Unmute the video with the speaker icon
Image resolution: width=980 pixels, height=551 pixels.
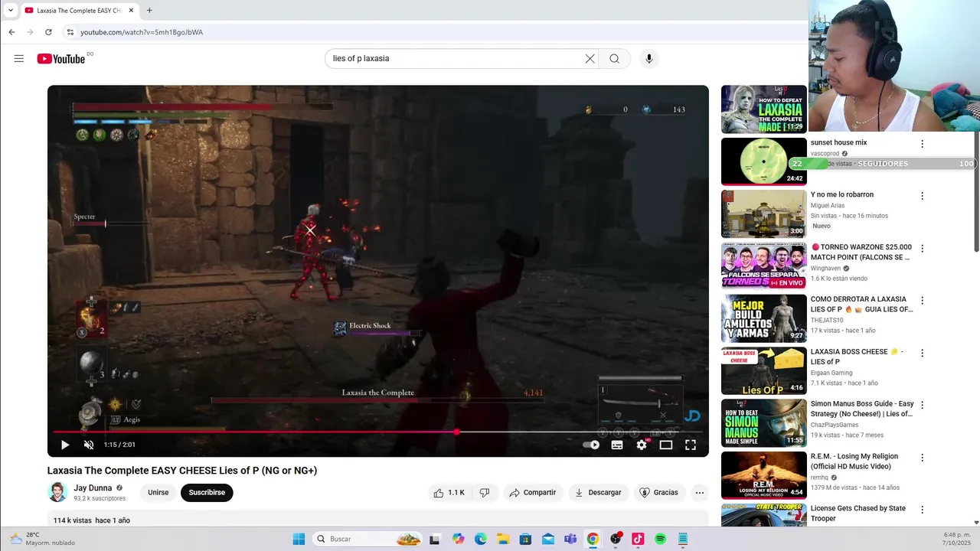pyautogui.click(x=89, y=445)
